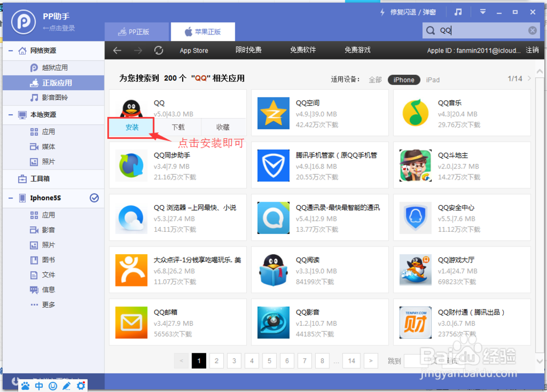Collapse the Iphone5S device section
The width and height of the screenshot is (547, 392).
[11, 198]
